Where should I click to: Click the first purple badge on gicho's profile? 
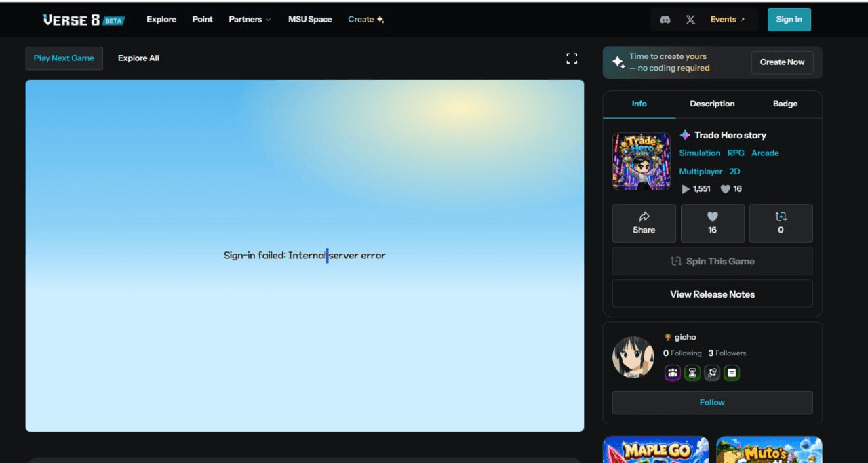673,373
